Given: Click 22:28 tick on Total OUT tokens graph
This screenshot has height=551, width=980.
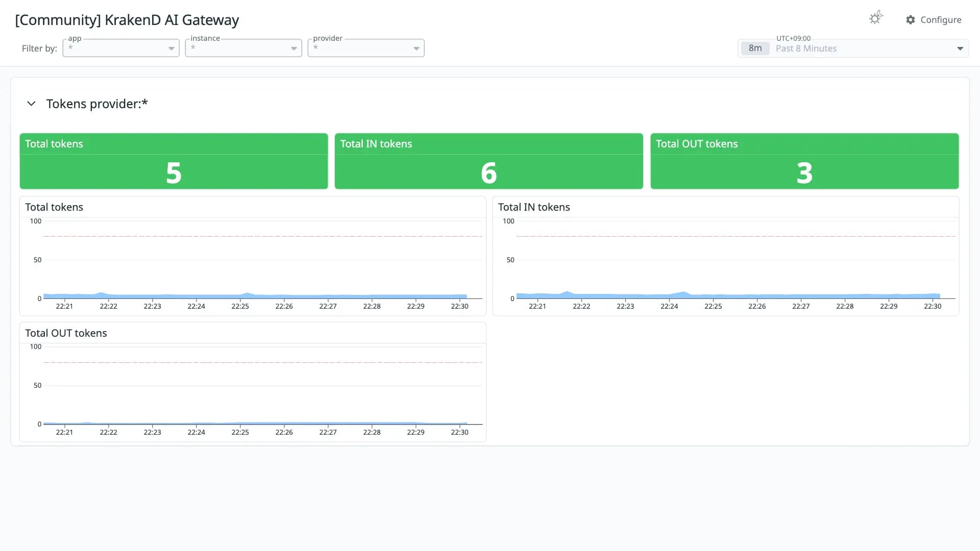Looking at the screenshot, I should pos(372,432).
